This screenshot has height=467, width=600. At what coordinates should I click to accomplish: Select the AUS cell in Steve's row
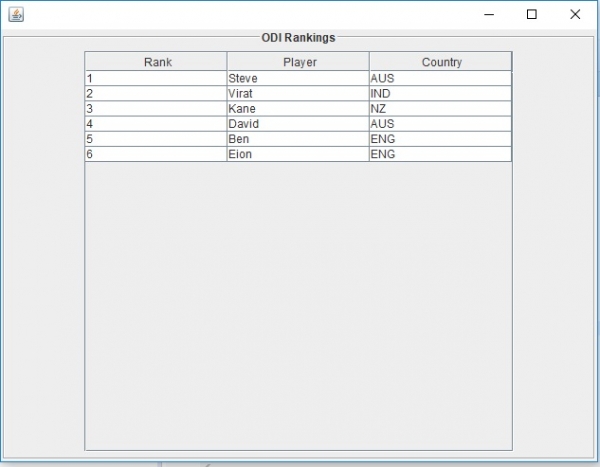pos(440,78)
